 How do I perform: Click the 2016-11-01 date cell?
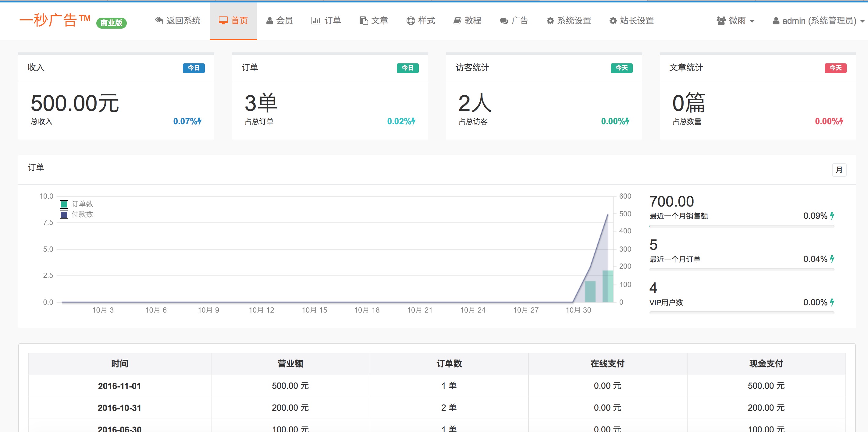tap(119, 386)
